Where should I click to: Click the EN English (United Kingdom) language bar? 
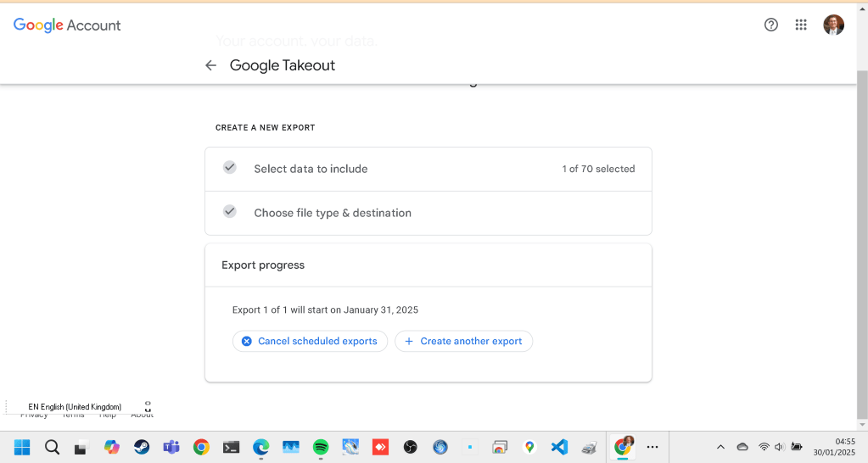(75, 406)
